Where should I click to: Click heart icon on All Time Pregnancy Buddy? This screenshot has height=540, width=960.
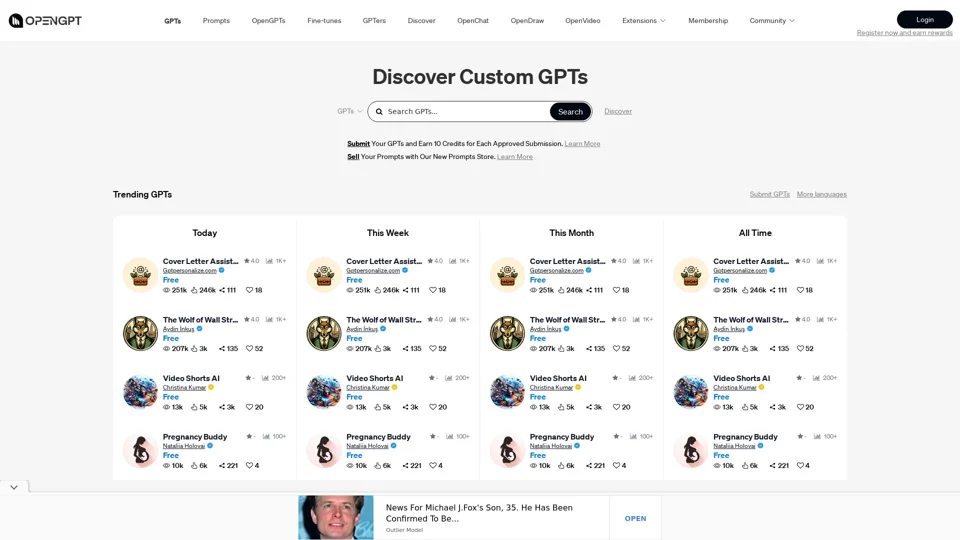coord(800,465)
